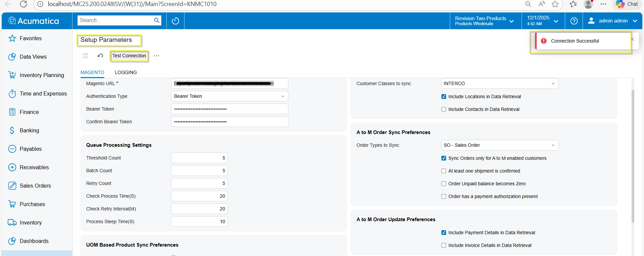
Task: Enable At least one shipment is confirmed
Action: coord(444,171)
